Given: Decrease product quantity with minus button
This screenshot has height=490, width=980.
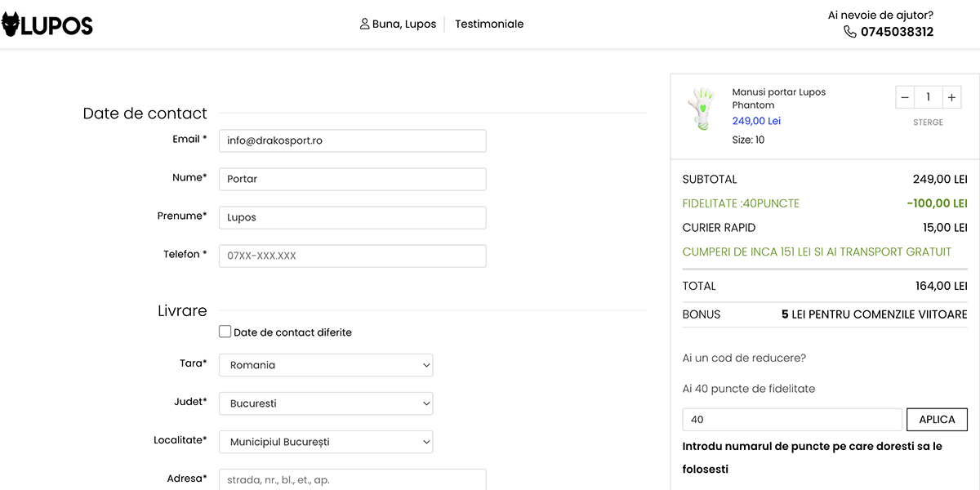Looking at the screenshot, I should pos(905,98).
